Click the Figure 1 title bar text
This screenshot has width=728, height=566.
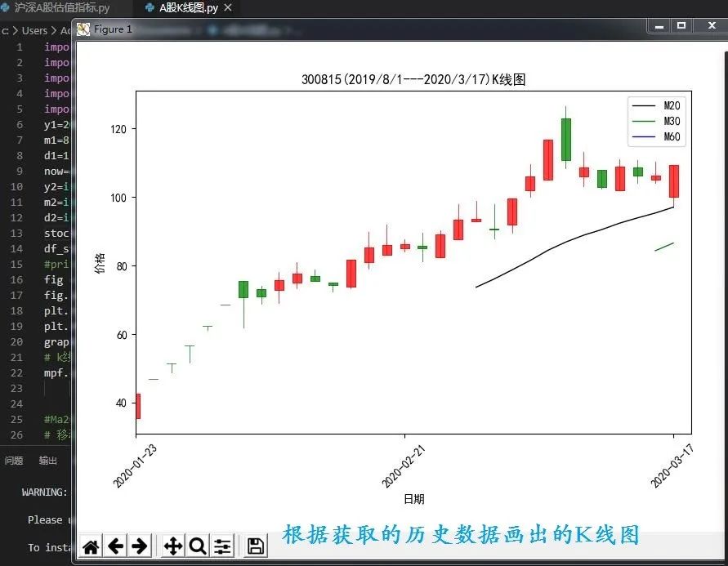pos(113,29)
